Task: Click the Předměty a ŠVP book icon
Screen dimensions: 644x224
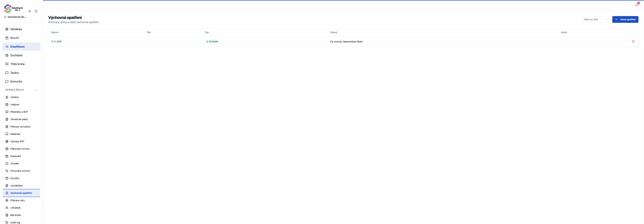Action: click(7, 112)
